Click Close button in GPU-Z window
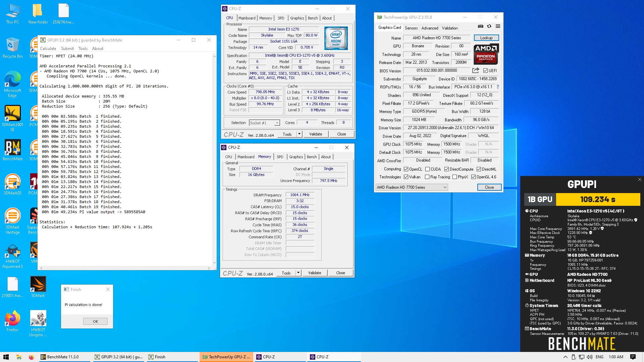644x362 pixels. tap(489, 187)
